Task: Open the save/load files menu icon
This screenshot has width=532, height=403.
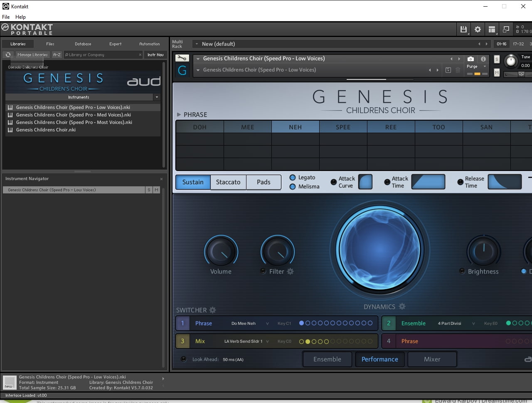Action: click(x=463, y=29)
